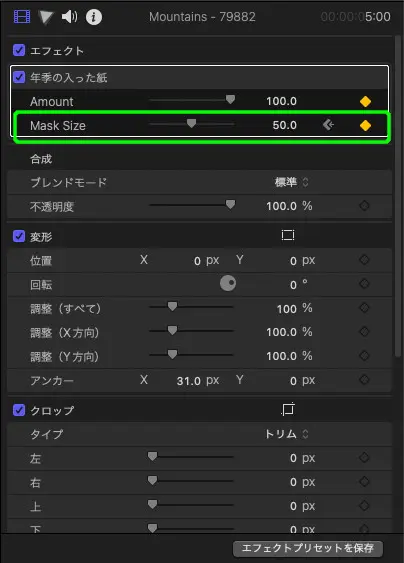This screenshot has width=404, height=563.
Task: Activate the クロップ onscreen crop icon
Action: point(288,409)
